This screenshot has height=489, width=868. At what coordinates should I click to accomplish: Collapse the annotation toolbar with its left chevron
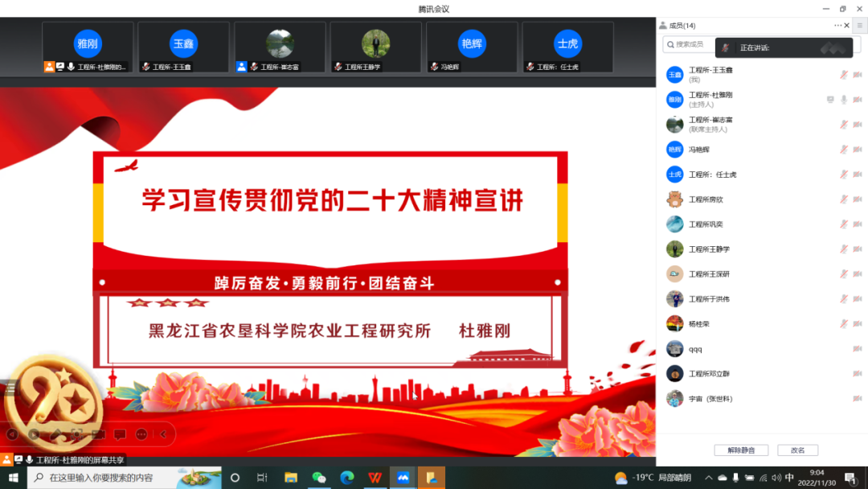(162, 434)
